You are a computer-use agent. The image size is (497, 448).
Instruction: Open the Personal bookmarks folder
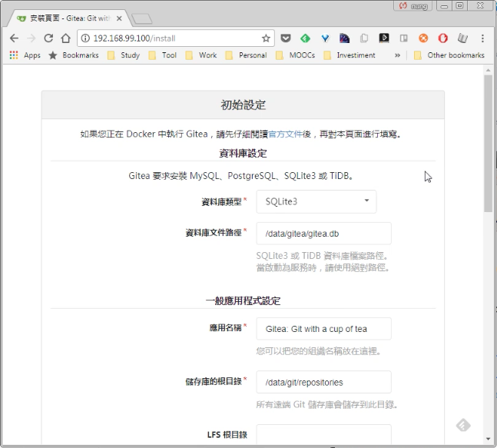tap(246, 55)
